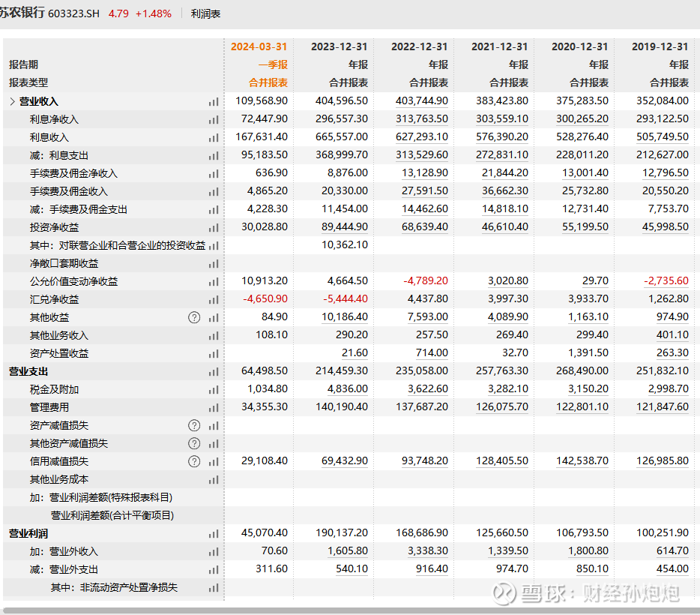The width and height of the screenshot is (700, 615).
Task: Click the 营业收入 value 109,568.90 cell
Action: click(260, 101)
